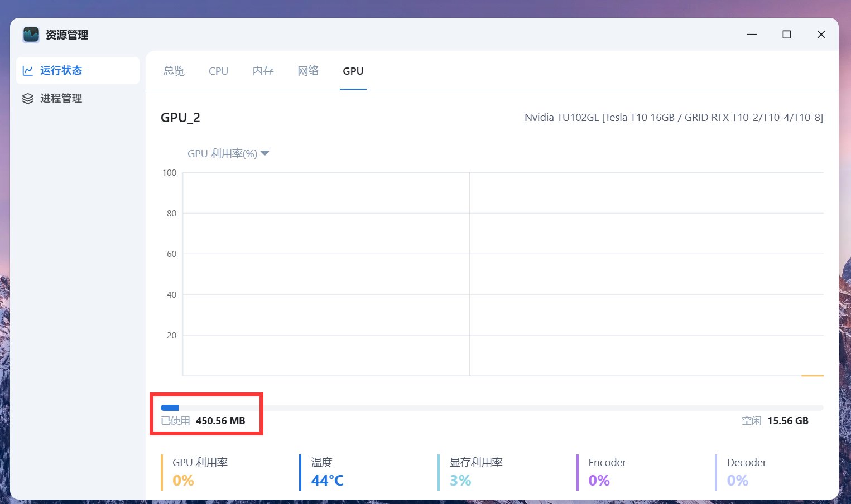Click the Resource Manager app icon in title bar
The image size is (851, 504).
(x=31, y=35)
